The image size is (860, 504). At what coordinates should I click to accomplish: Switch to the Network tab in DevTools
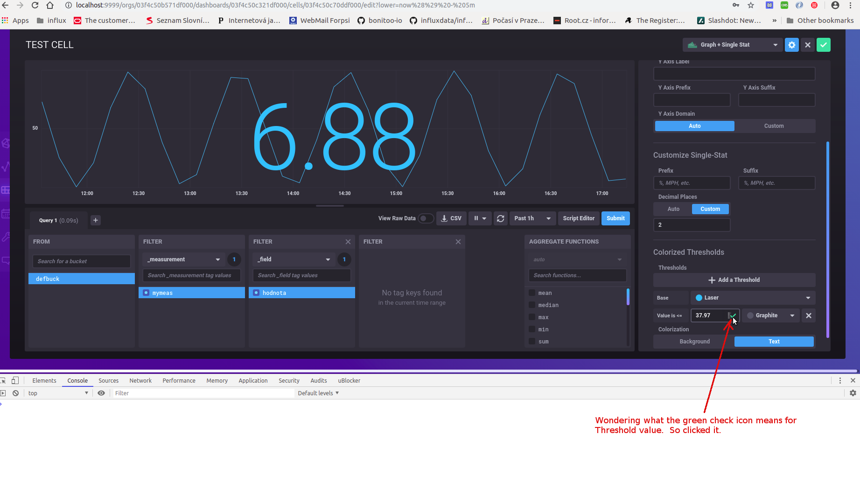pos(140,380)
